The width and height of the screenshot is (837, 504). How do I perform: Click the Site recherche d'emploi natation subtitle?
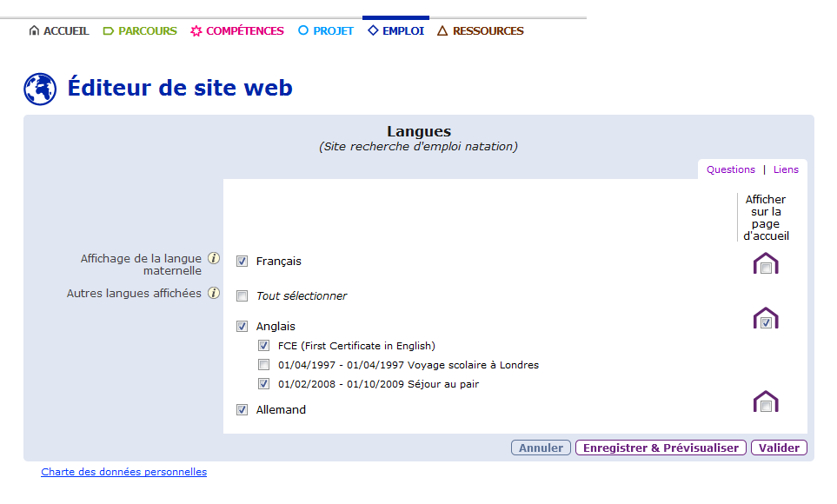419,147
